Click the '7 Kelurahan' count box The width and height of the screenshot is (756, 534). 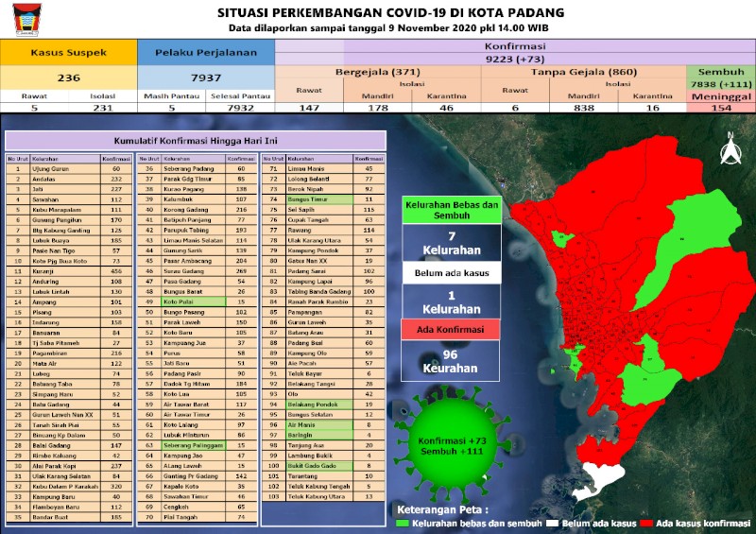[x=452, y=243]
